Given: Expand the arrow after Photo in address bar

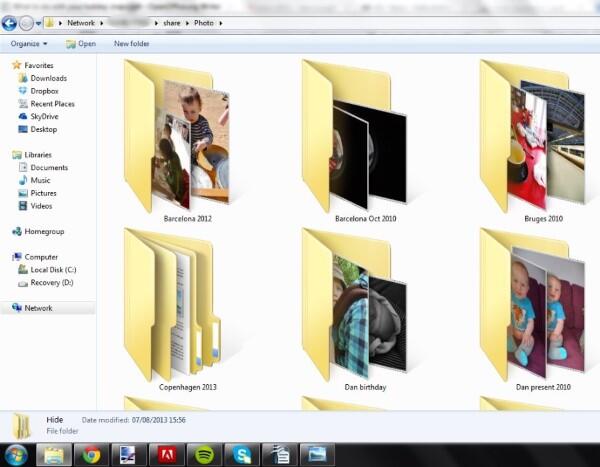Looking at the screenshot, I should click(221, 23).
